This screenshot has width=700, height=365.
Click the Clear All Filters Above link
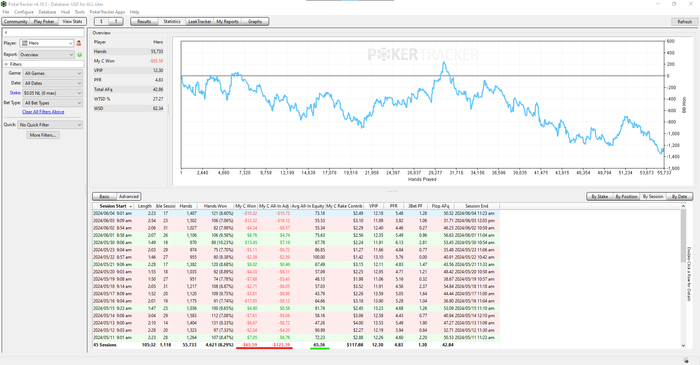tap(43, 112)
